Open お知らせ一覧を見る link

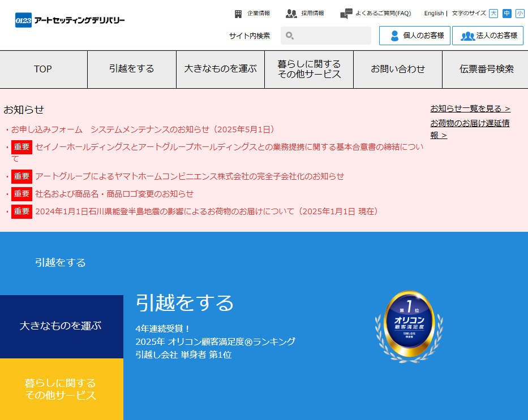470,109
